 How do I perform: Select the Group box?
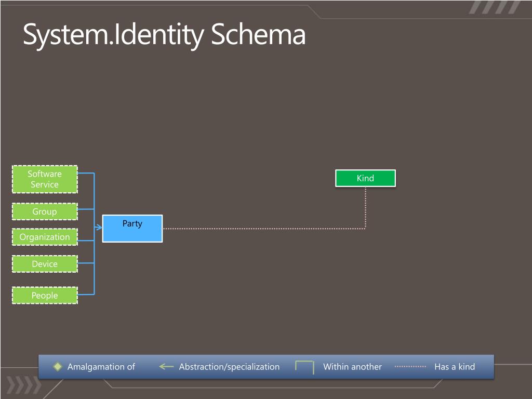[x=45, y=211]
